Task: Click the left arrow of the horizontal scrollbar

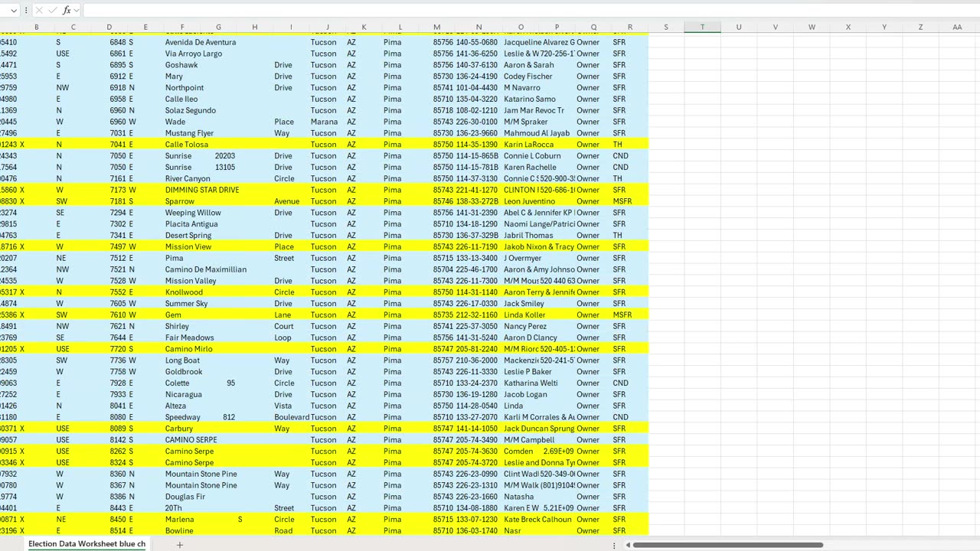Action: point(628,545)
